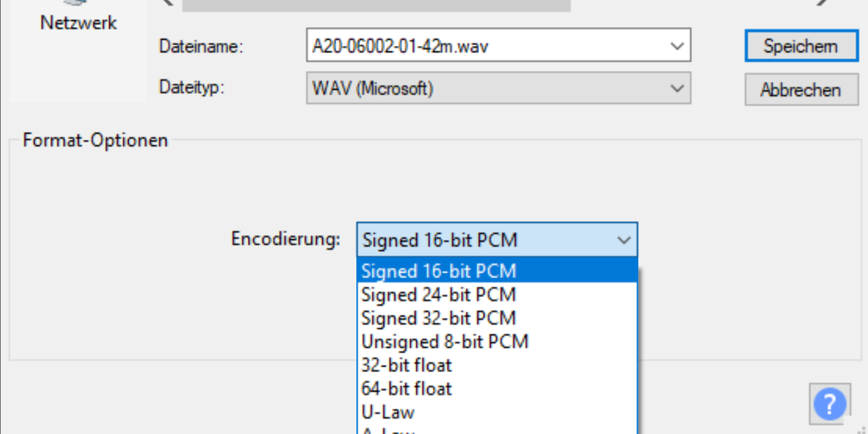Click the horizontal scrollbar of the file list

point(376,4)
